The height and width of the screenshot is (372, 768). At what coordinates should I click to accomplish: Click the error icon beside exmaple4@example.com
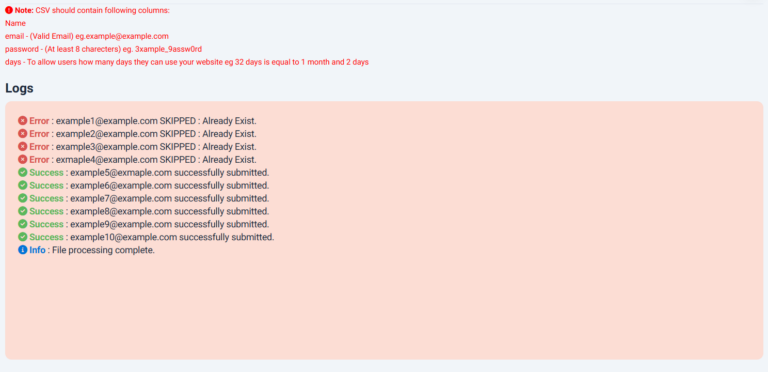click(x=23, y=160)
